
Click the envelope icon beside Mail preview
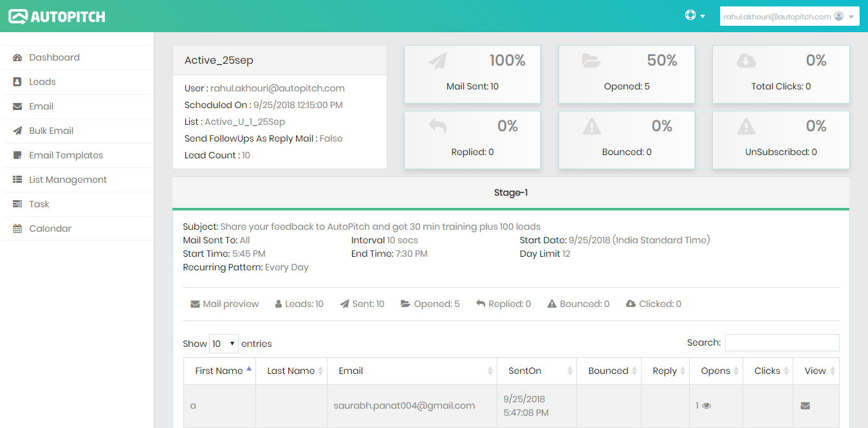(x=195, y=304)
